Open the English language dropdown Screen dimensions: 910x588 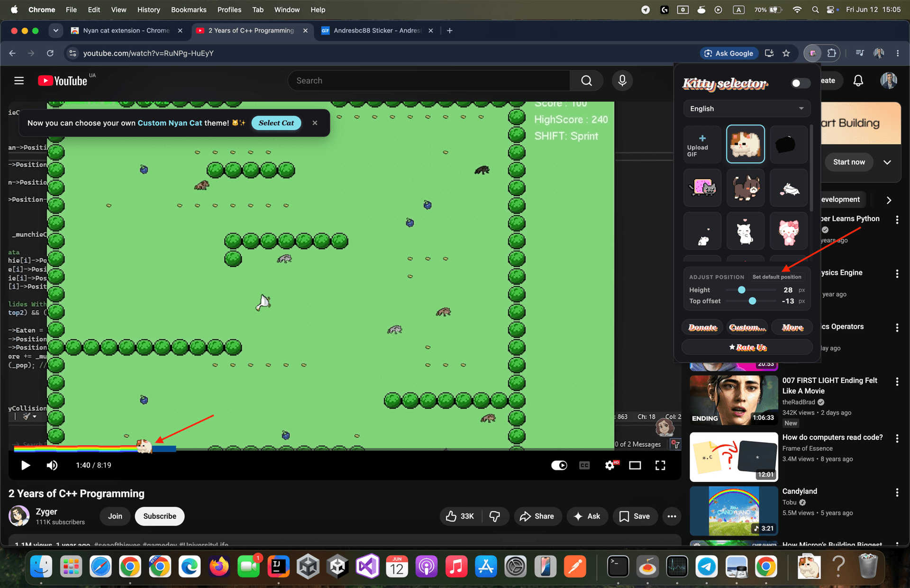click(746, 109)
